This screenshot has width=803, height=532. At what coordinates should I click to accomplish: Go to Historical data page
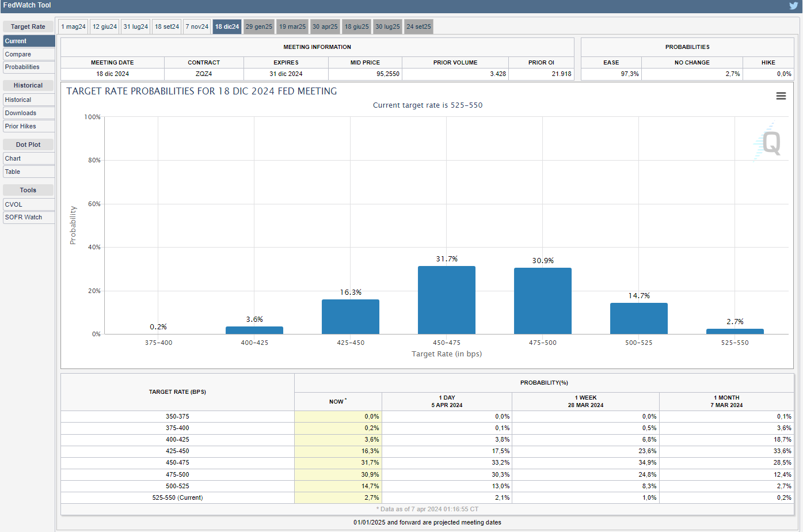[28, 100]
